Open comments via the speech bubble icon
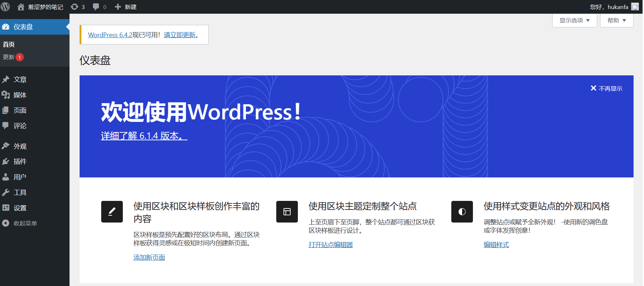This screenshot has height=286, width=644. (x=96, y=7)
